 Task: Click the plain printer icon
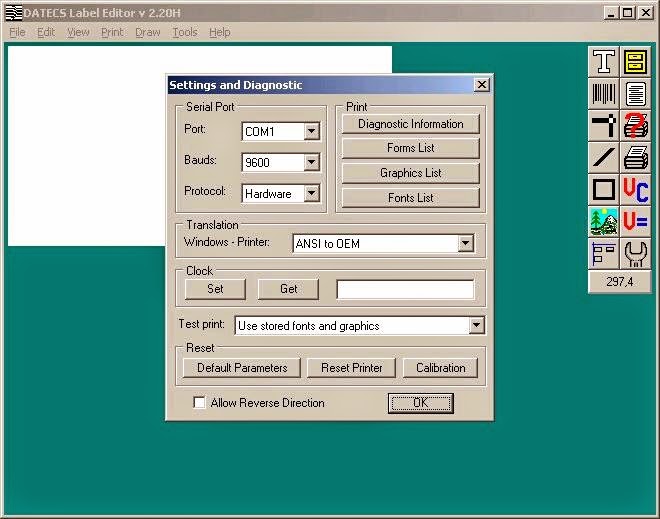click(635, 157)
